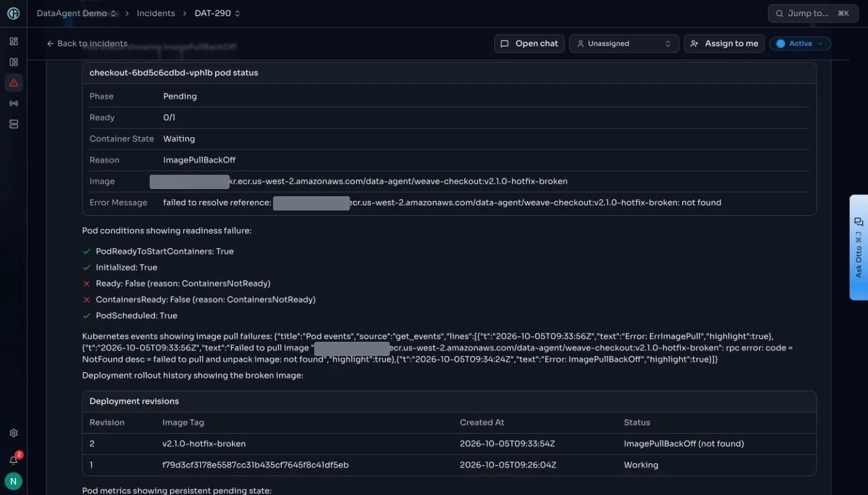868x495 pixels.
Task: Open the Active status dropdown
Action: point(800,44)
